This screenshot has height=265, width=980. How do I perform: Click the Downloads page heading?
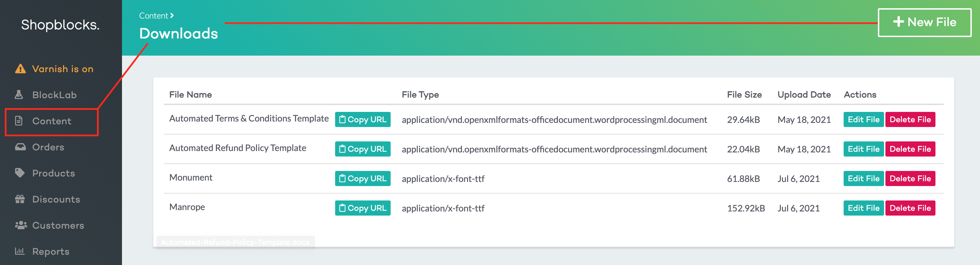click(x=179, y=34)
